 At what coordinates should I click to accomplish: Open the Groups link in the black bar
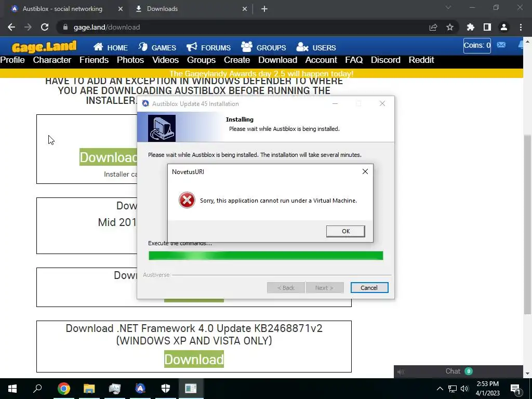tap(201, 60)
